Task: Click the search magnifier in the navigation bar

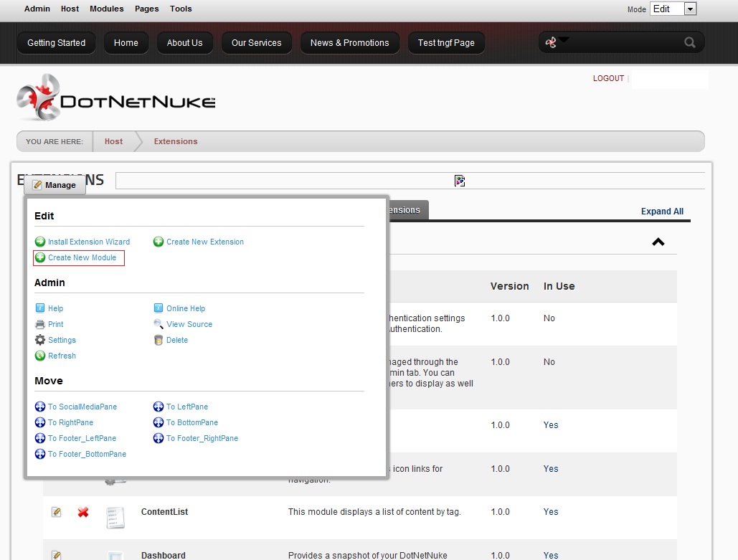Action: click(x=689, y=42)
